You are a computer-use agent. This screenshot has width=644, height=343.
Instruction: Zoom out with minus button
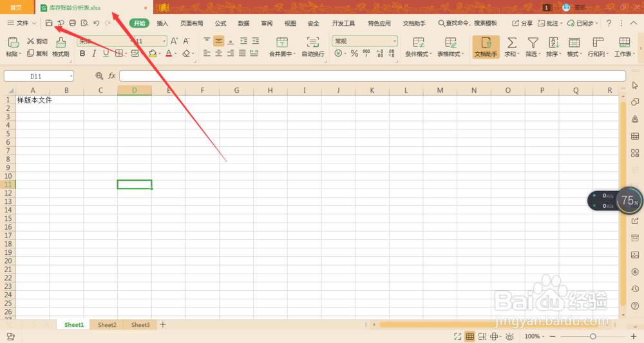[553, 337]
